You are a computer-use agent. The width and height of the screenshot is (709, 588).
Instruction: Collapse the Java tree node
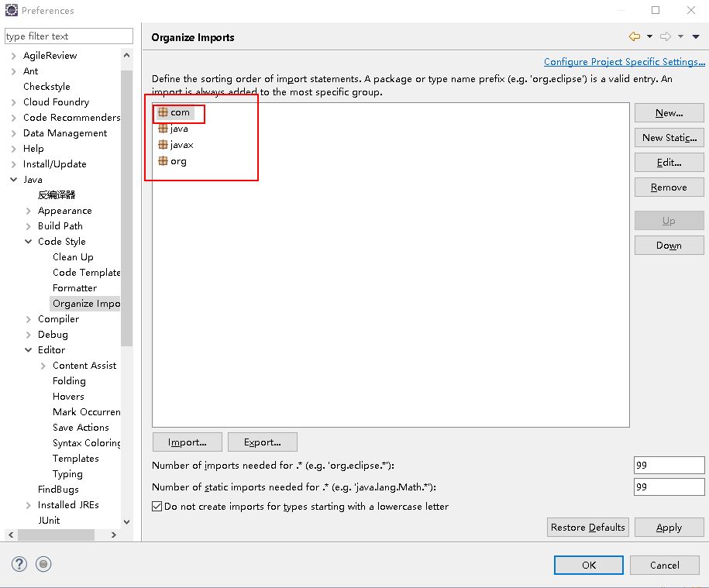tap(14, 180)
